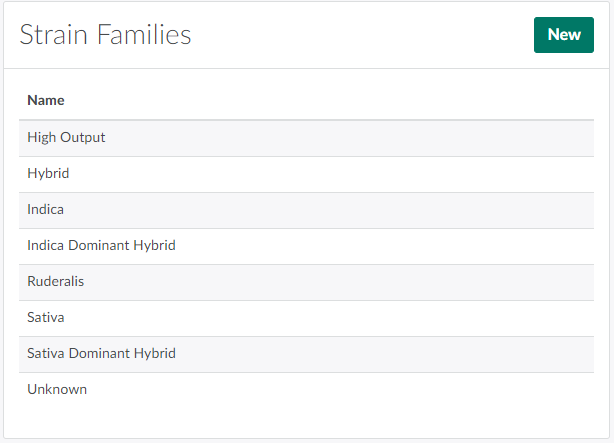Select the Sativa strain family
Image resolution: width=614 pixels, height=443 pixels.
45,317
